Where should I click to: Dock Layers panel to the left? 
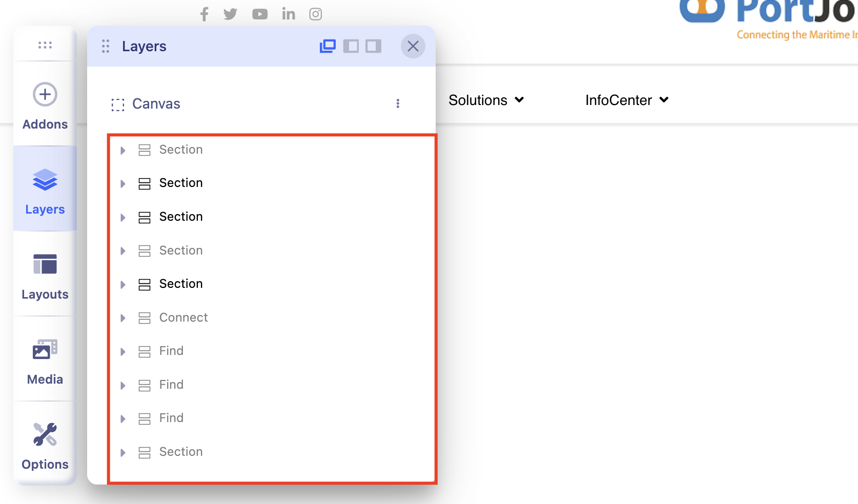pos(351,46)
